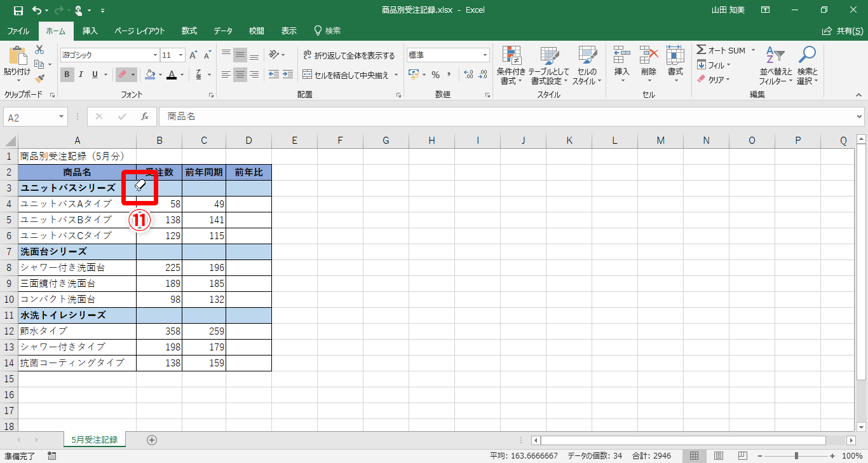Apply the black font color A
Screen dimensions: 868x463
coord(171,74)
